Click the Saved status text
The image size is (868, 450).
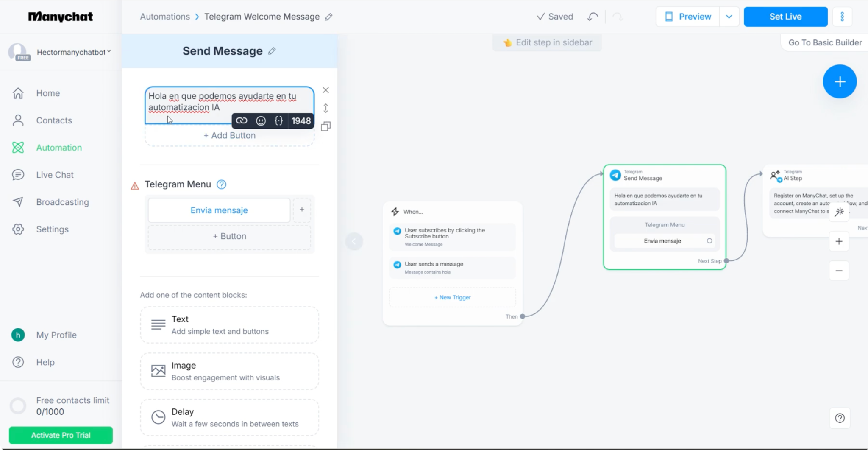(x=555, y=17)
